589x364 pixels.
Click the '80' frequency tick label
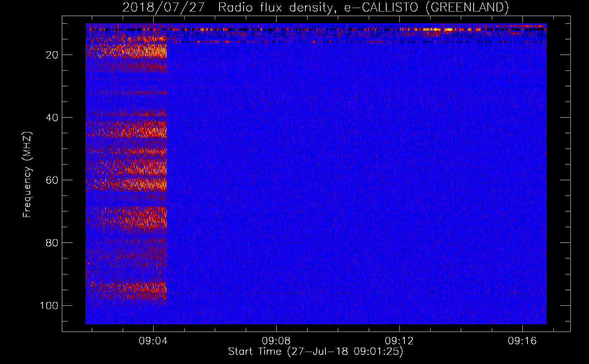click(x=52, y=243)
